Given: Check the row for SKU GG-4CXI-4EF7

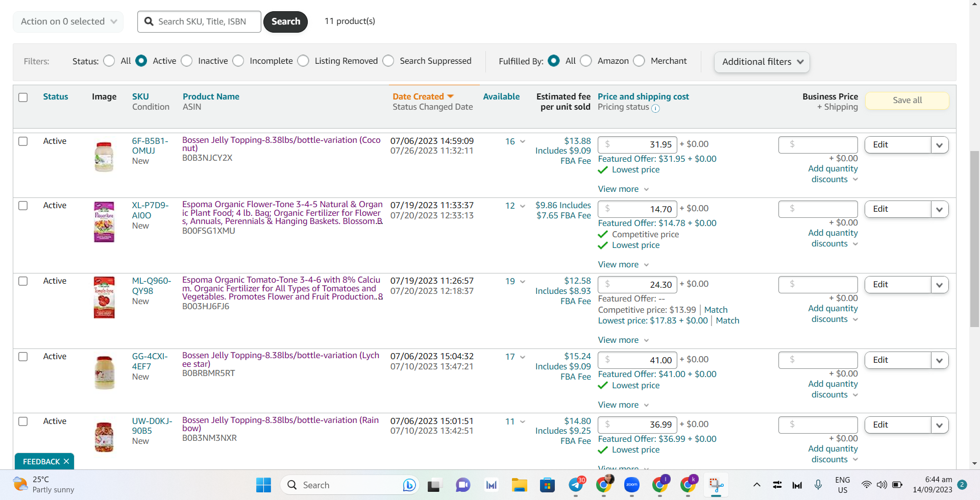Looking at the screenshot, I should (23, 356).
